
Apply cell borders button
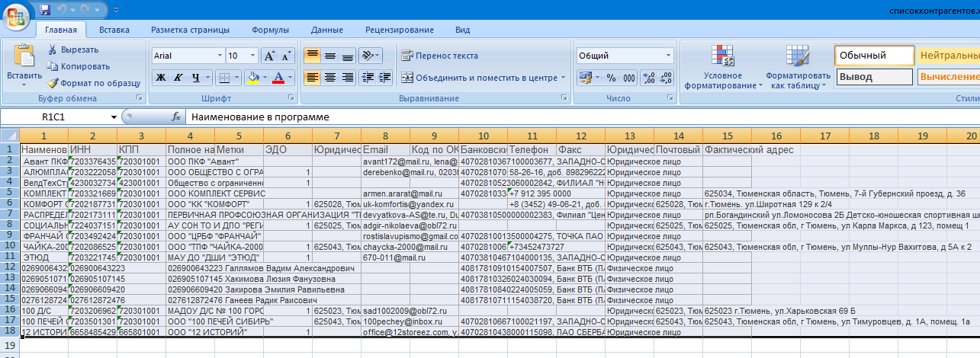point(223,77)
